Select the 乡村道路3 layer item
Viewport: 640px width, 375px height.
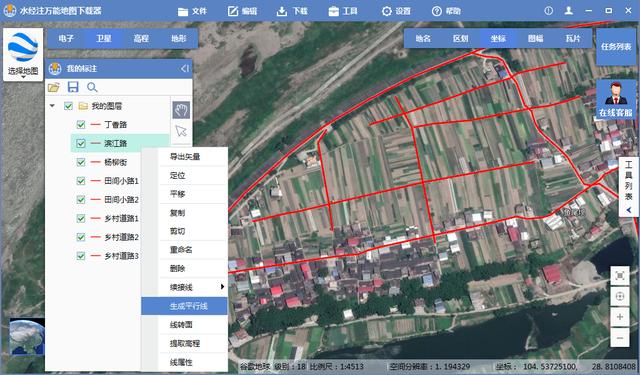click(121, 256)
